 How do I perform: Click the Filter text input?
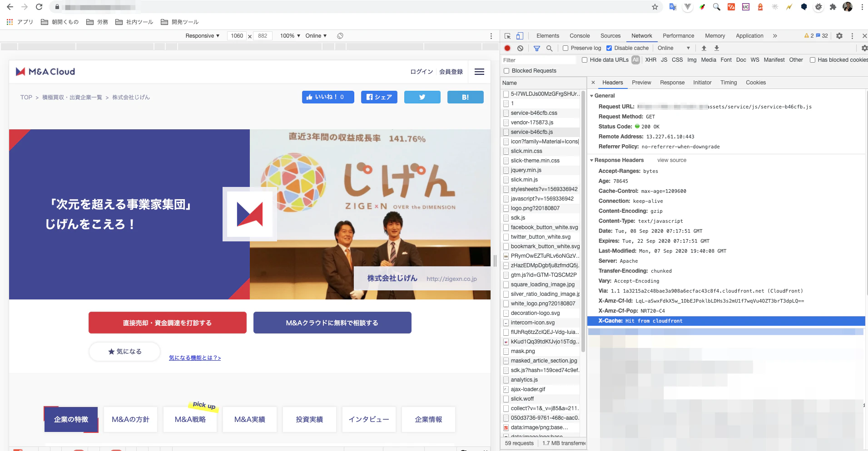coord(538,60)
